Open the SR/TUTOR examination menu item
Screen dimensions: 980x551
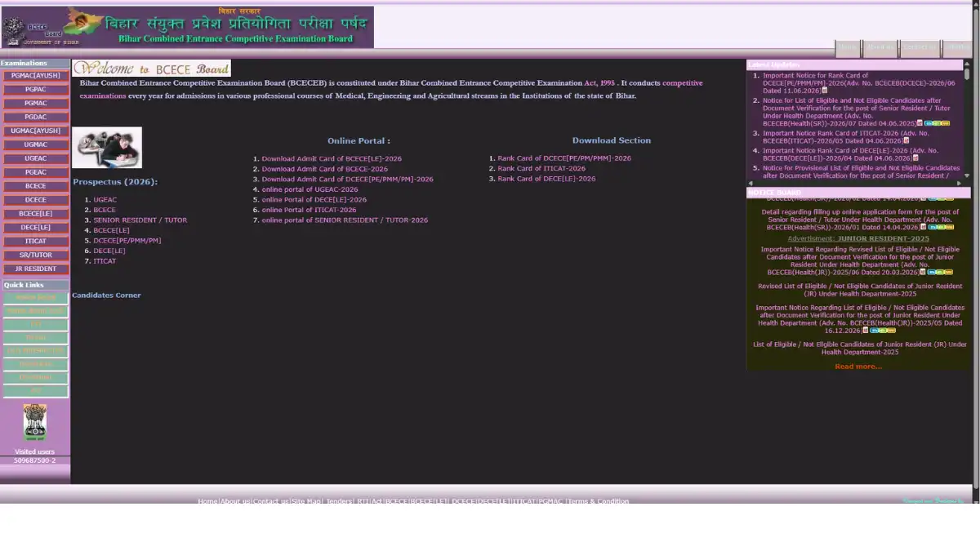(x=35, y=255)
